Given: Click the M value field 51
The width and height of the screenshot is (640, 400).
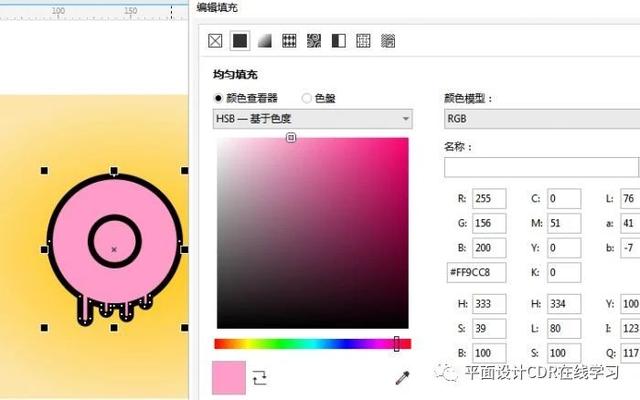Looking at the screenshot, I should (564, 223).
